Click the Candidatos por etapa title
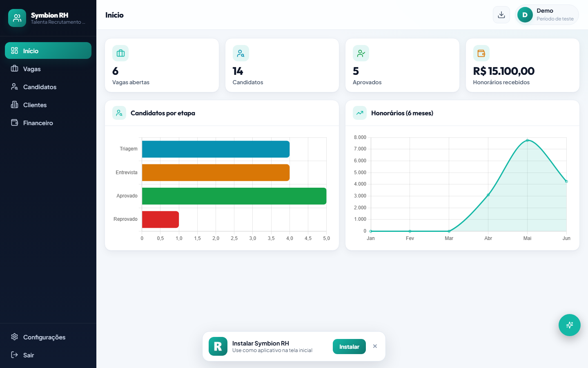 coord(163,113)
